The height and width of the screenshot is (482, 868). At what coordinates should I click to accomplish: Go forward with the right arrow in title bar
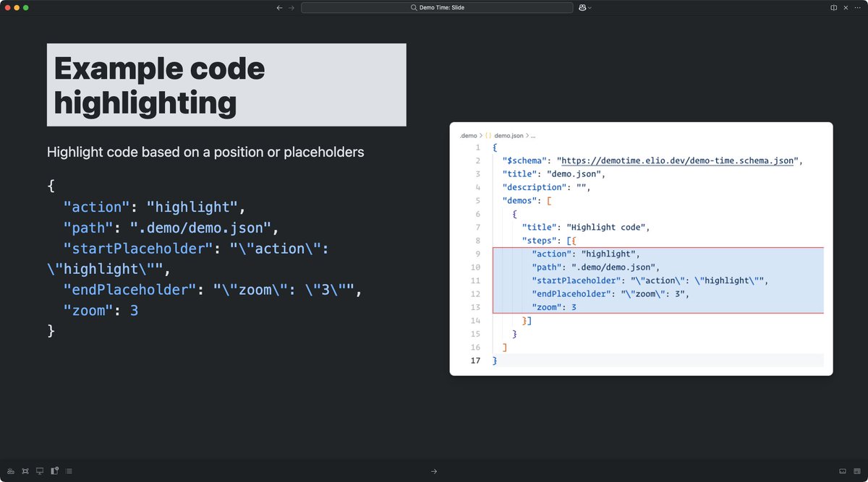(x=292, y=7)
